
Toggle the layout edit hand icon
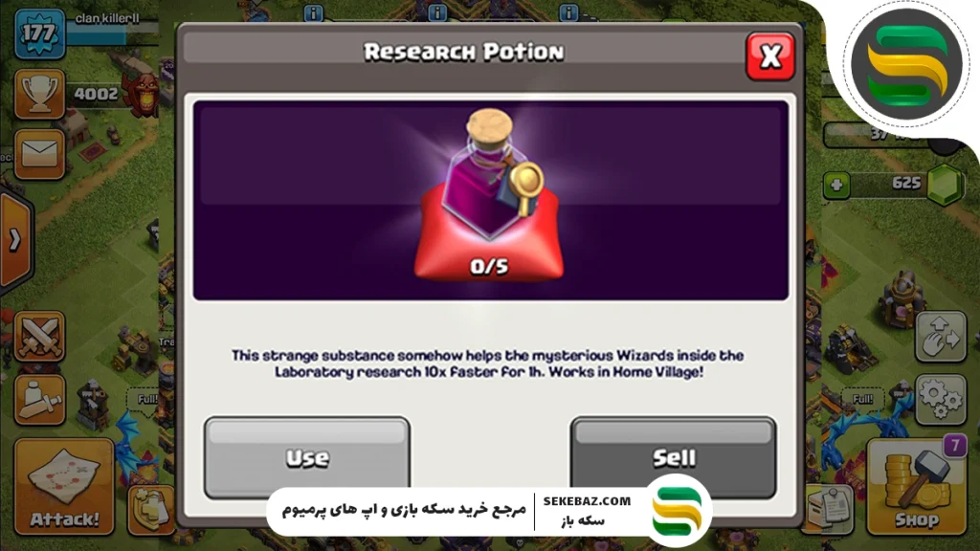pos(941,336)
